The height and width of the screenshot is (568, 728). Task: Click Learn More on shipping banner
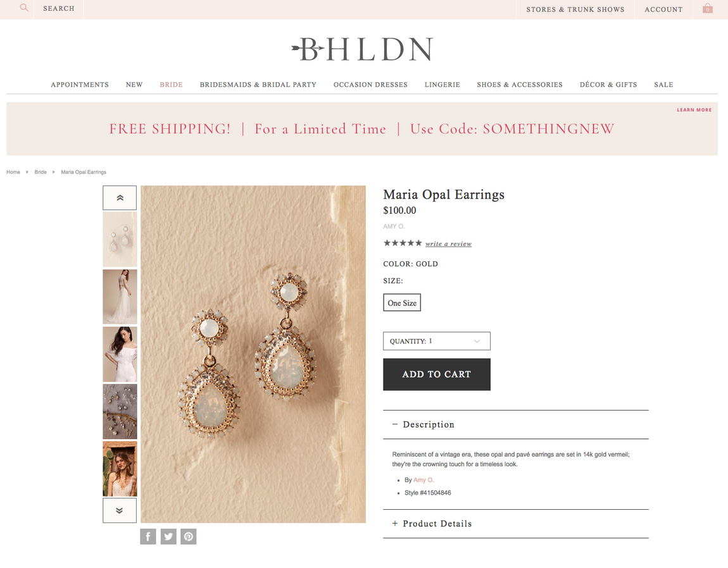(694, 110)
